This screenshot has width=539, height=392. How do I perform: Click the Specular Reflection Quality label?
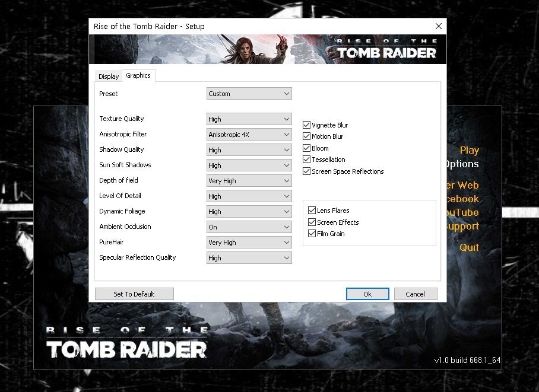[x=138, y=257]
